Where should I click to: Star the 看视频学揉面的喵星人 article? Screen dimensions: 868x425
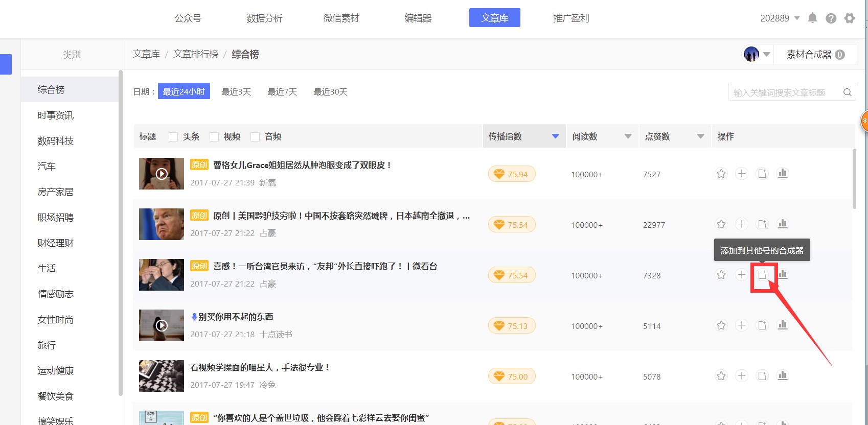721,376
